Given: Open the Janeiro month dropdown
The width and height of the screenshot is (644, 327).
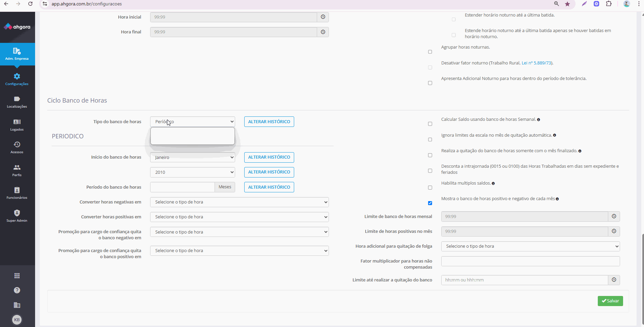Looking at the screenshot, I should point(193,157).
